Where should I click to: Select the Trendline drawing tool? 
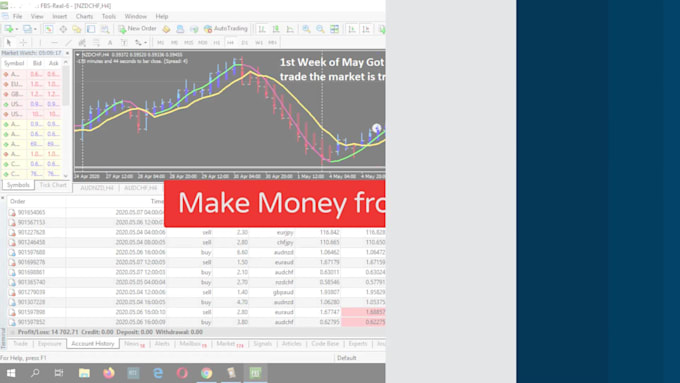68,43
